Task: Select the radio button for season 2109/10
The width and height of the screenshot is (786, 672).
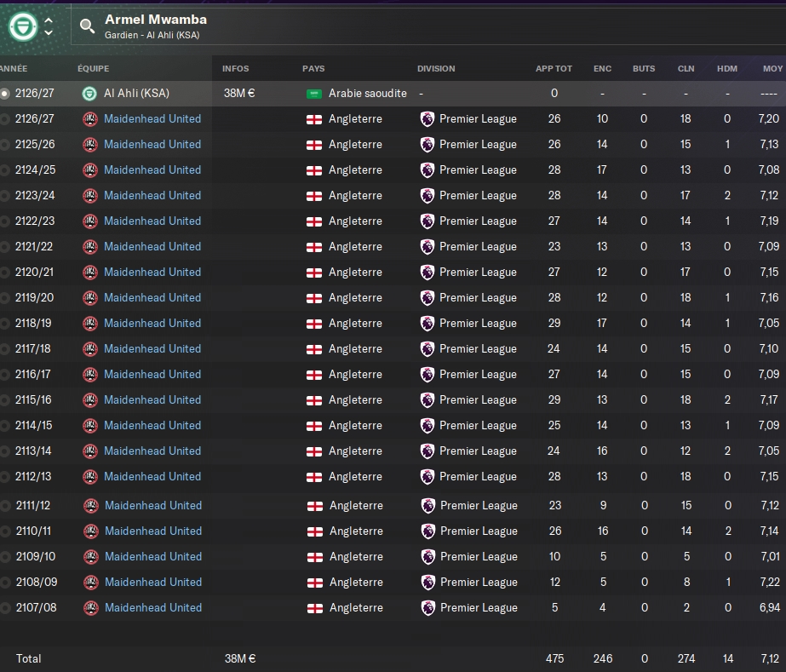Action: (5, 557)
